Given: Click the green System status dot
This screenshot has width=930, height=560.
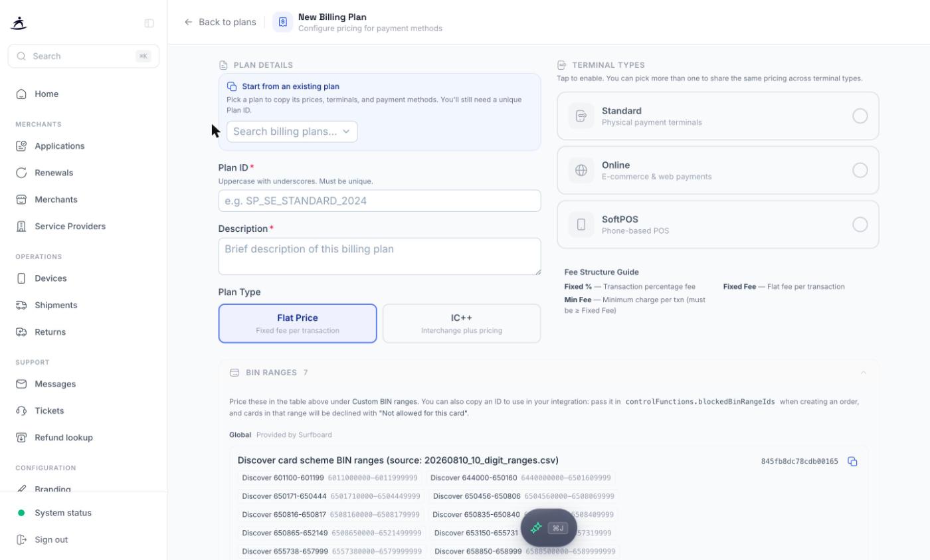Looking at the screenshot, I should tap(21, 513).
